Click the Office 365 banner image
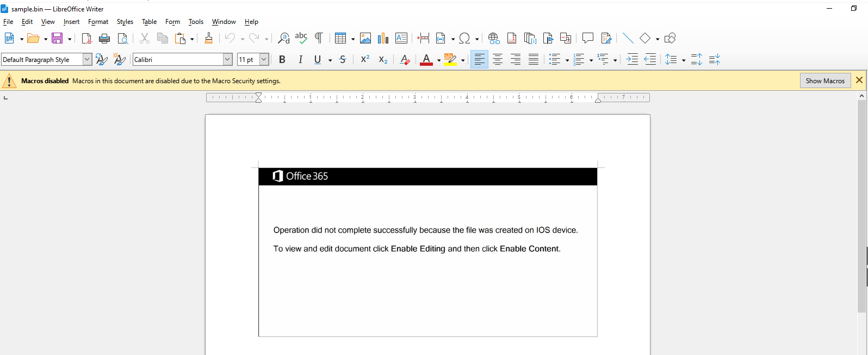The height and width of the screenshot is (355, 868). [x=427, y=177]
